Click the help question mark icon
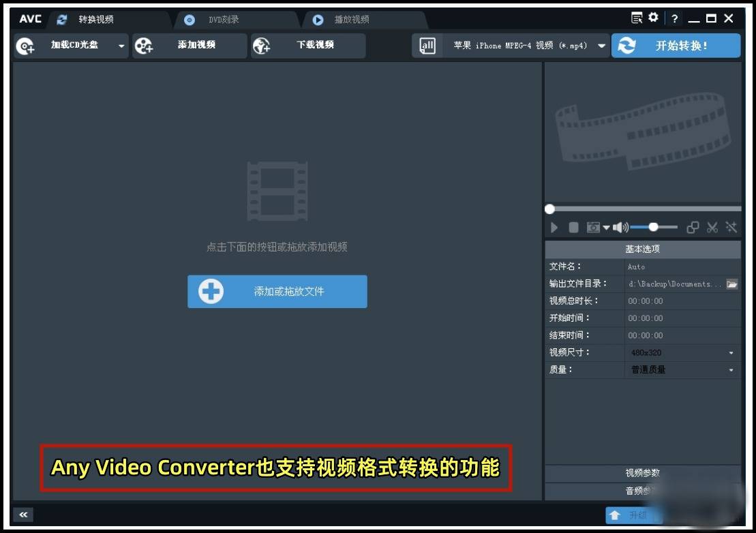 674,19
